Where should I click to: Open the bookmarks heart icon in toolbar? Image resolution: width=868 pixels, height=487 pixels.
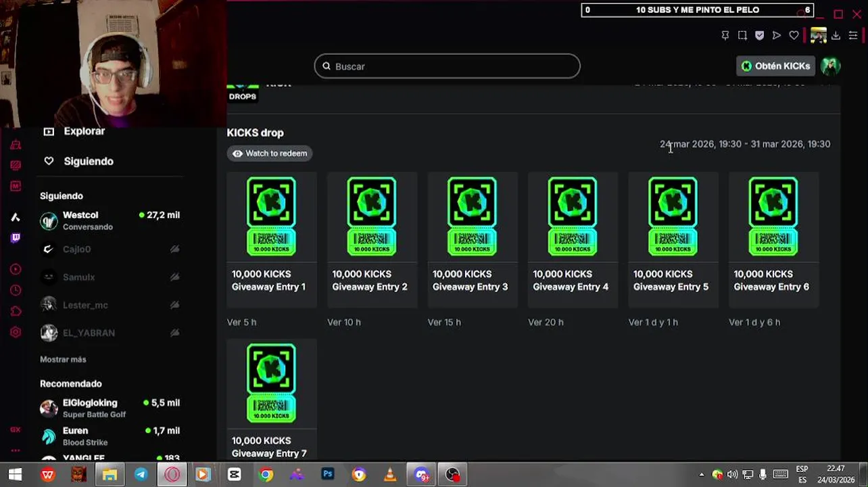pos(794,35)
